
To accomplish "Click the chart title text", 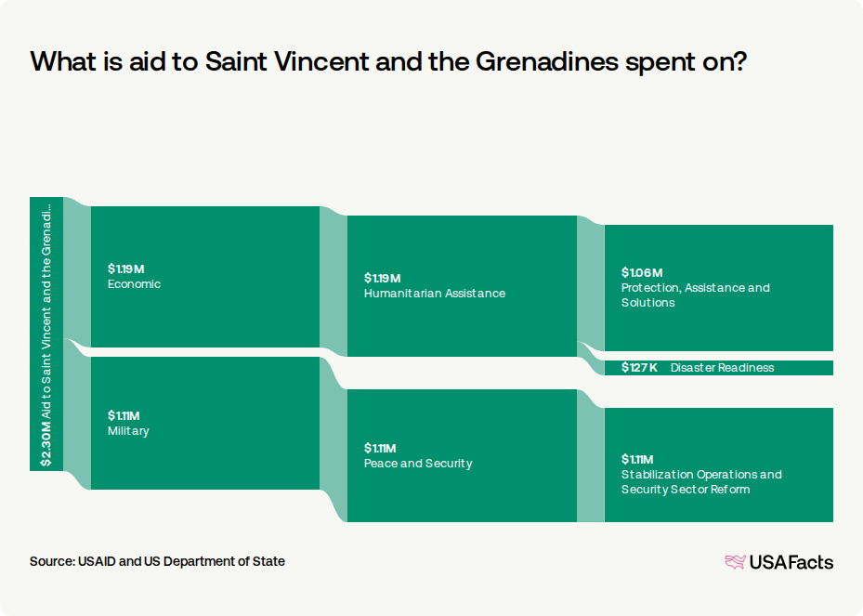I will tap(388, 62).
